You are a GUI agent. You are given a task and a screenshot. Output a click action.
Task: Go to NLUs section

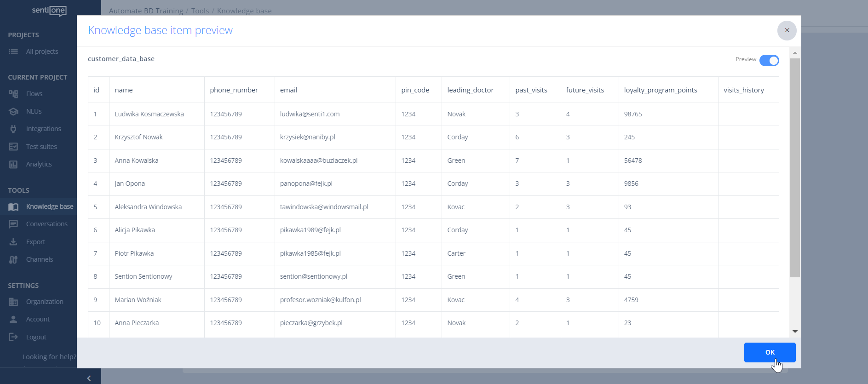(x=34, y=111)
